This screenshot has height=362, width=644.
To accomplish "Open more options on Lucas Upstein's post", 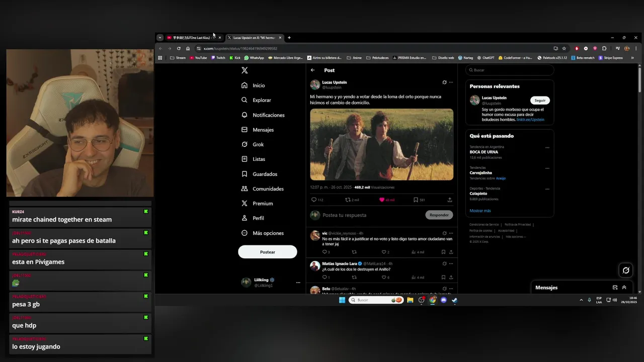I will tap(451, 82).
